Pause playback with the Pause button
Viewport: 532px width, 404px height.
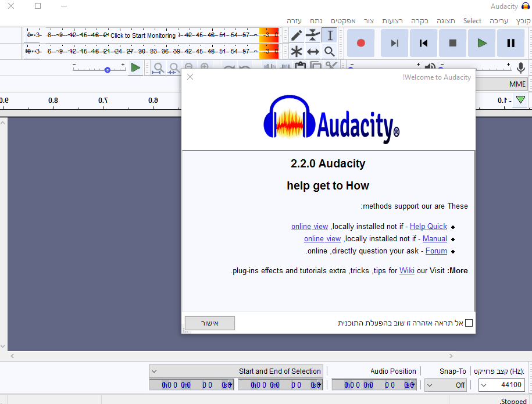pos(511,43)
